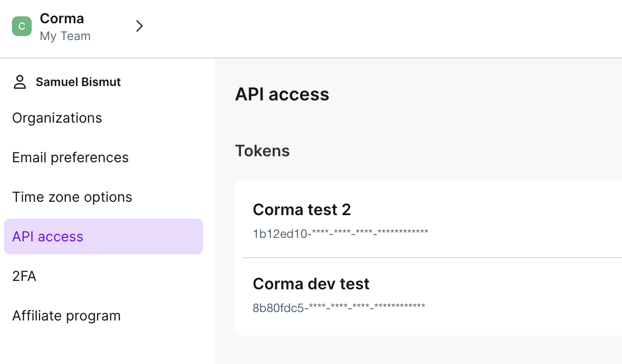
Task: Go to Email preferences
Action: point(70,158)
